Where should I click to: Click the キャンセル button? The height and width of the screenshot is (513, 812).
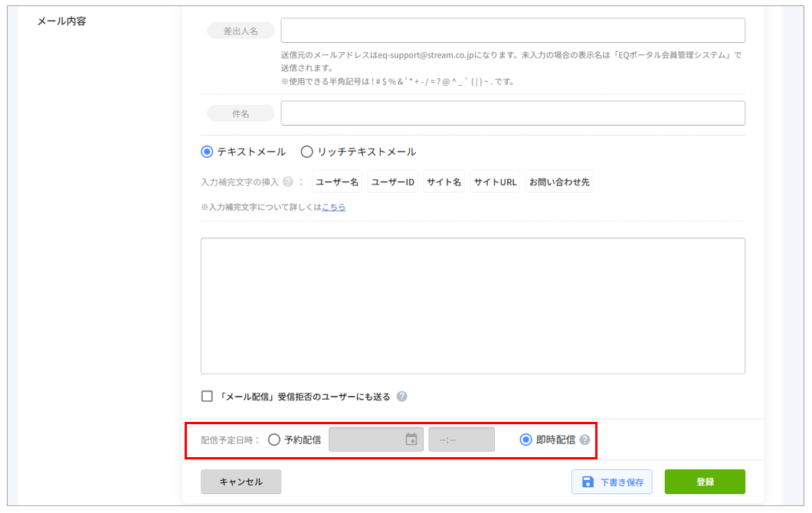(x=241, y=482)
